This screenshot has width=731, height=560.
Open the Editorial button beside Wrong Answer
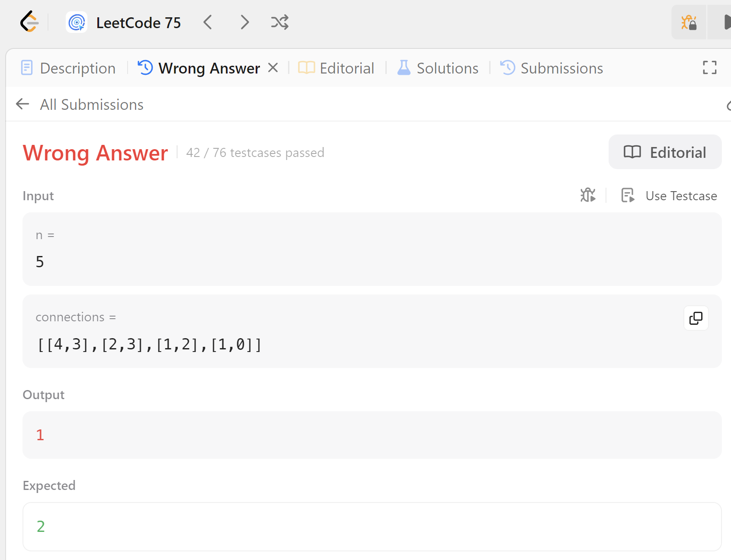tap(665, 152)
